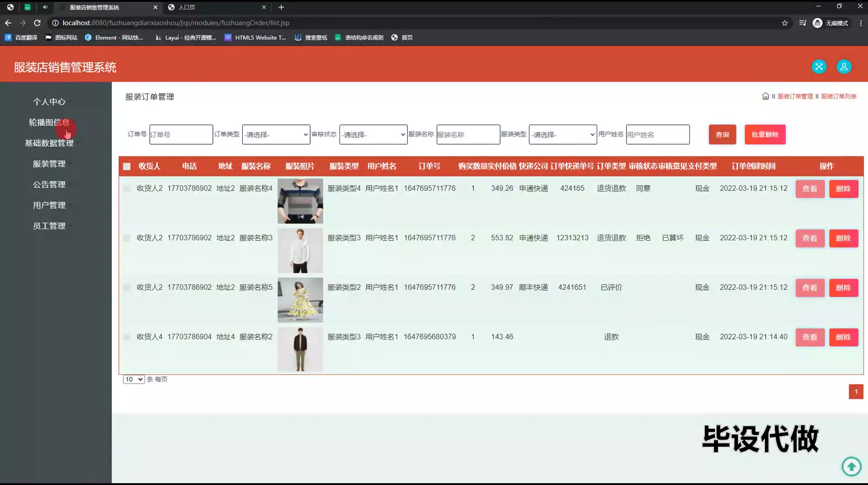
Task: Open the user profile icon in header
Action: coord(844,67)
